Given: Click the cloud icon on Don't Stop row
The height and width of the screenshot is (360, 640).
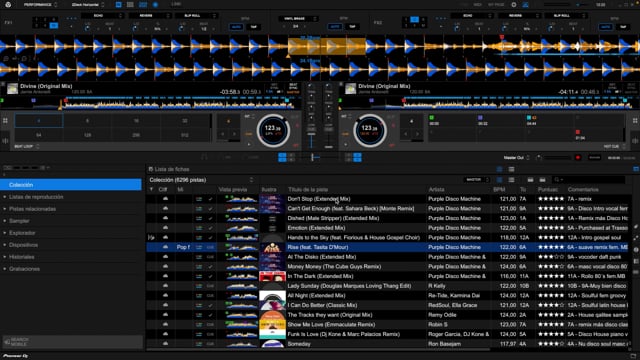Looking at the screenshot, I should 165,199.
